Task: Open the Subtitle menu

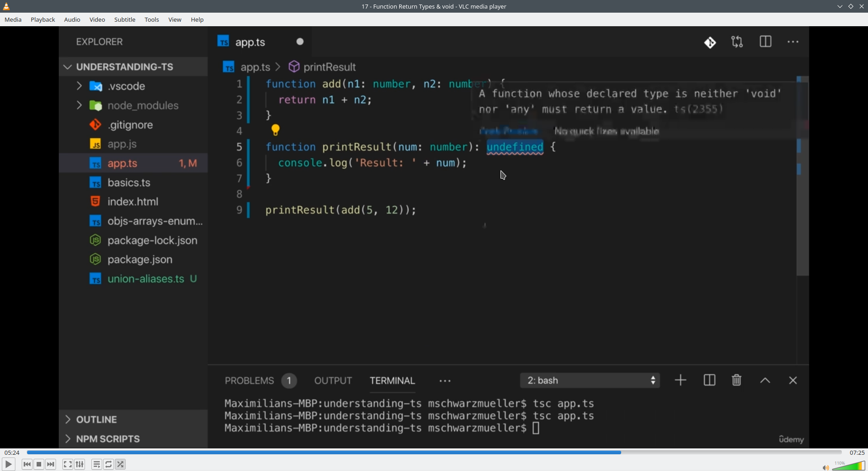Action: tap(125, 20)
